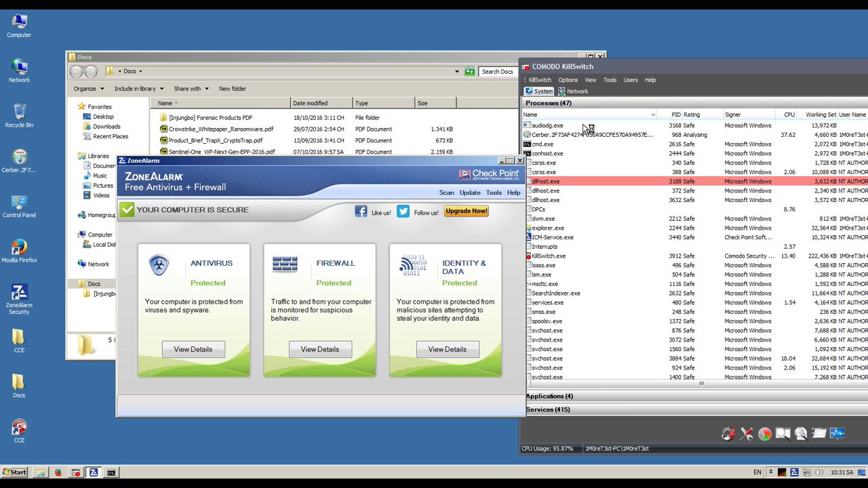Select the Cerber process row with PID 968
This screenshot has width=868, height=488.
click(x=695, y=135)
